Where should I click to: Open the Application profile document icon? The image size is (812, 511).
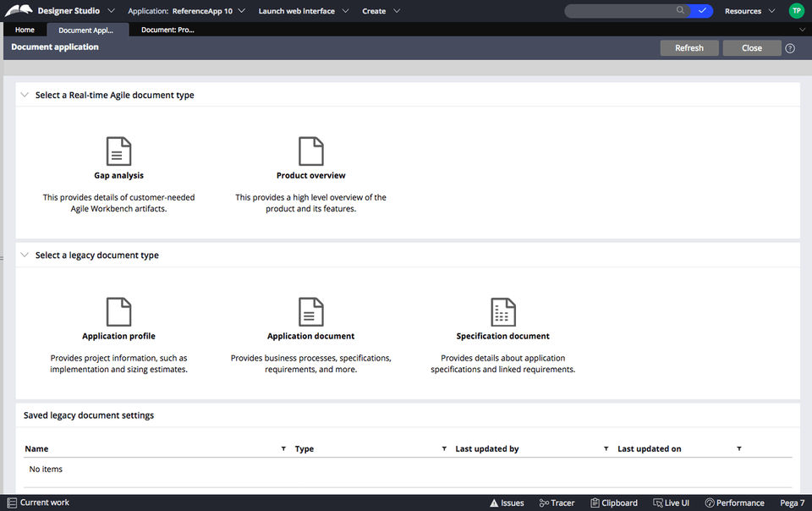coord(118,311)
